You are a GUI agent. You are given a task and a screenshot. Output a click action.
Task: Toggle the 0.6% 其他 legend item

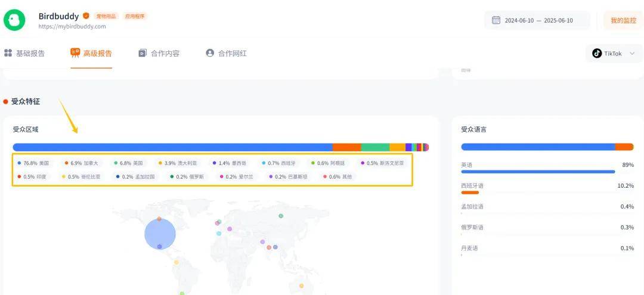pos(338,177)
